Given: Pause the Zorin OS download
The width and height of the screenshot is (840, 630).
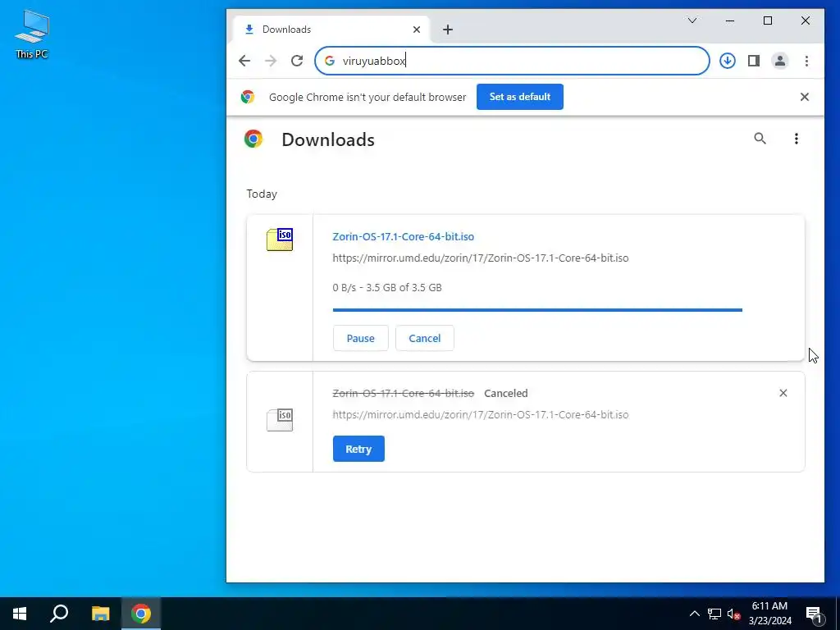Looking at the screenshot, I should tap(361, 338).
